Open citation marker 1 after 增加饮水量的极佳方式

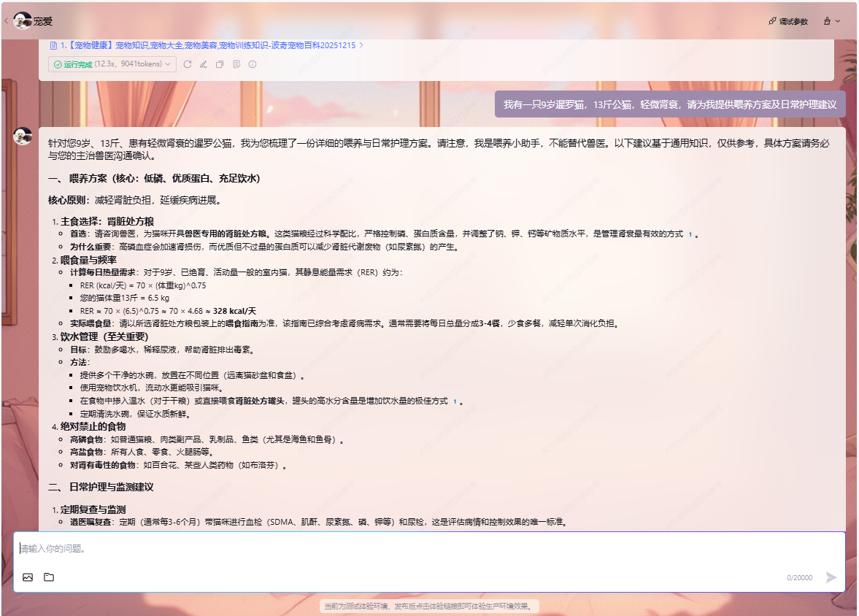(455, 401)
